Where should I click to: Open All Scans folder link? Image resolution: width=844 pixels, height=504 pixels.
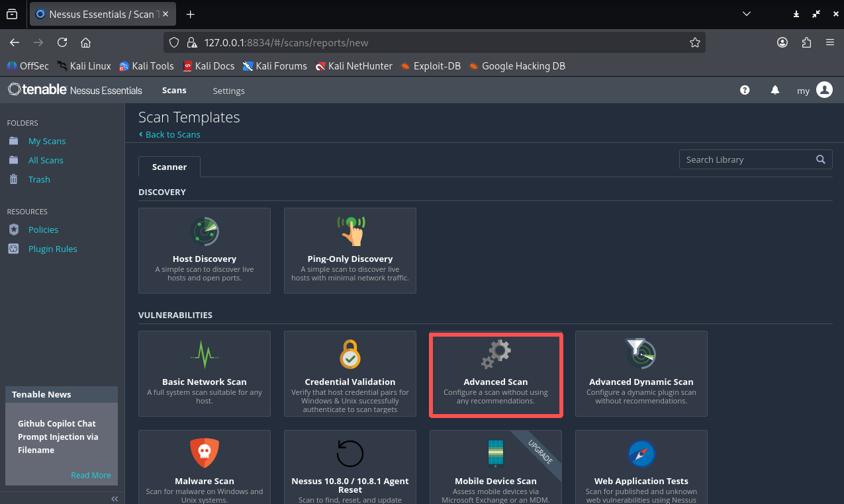click(46, 160)
